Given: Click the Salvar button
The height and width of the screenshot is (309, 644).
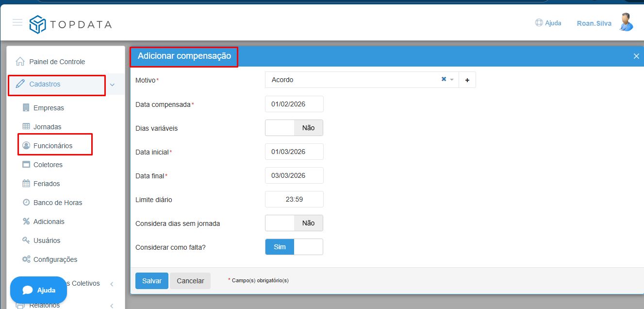Looking at the screenshot, I should [x=151, y=281].
